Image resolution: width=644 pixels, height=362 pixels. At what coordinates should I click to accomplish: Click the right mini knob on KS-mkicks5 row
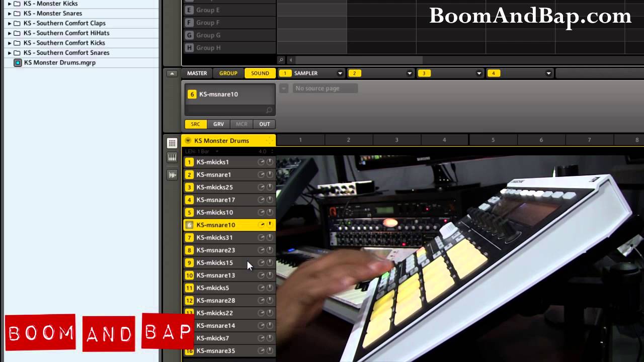tap(270, 288)
